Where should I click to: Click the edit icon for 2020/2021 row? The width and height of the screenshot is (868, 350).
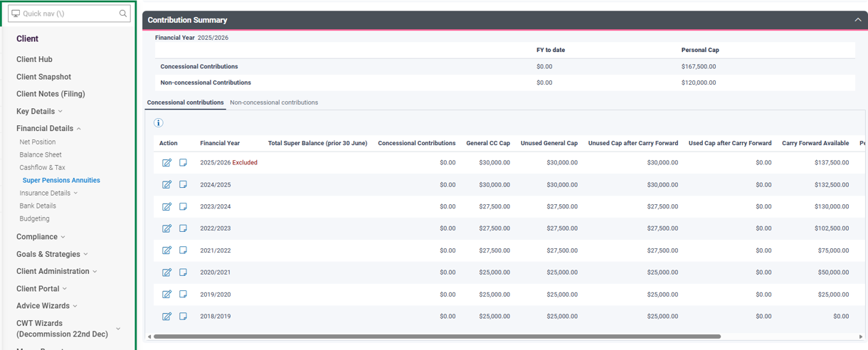166,272
